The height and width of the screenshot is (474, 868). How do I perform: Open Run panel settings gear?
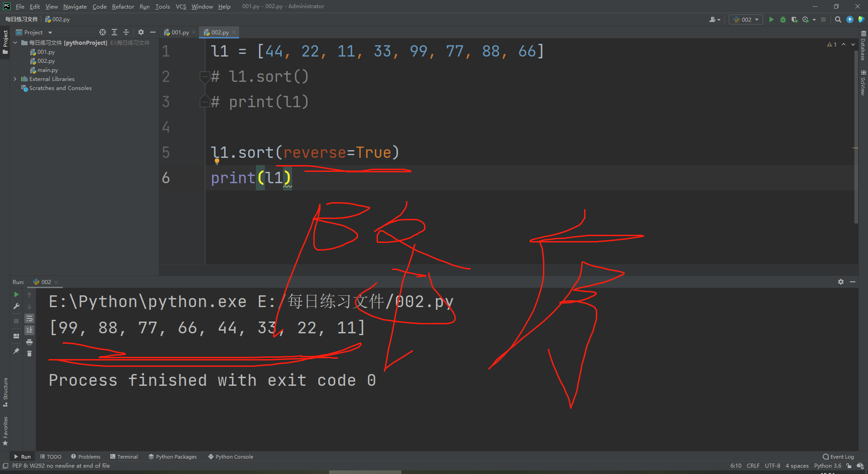[841, 282]
